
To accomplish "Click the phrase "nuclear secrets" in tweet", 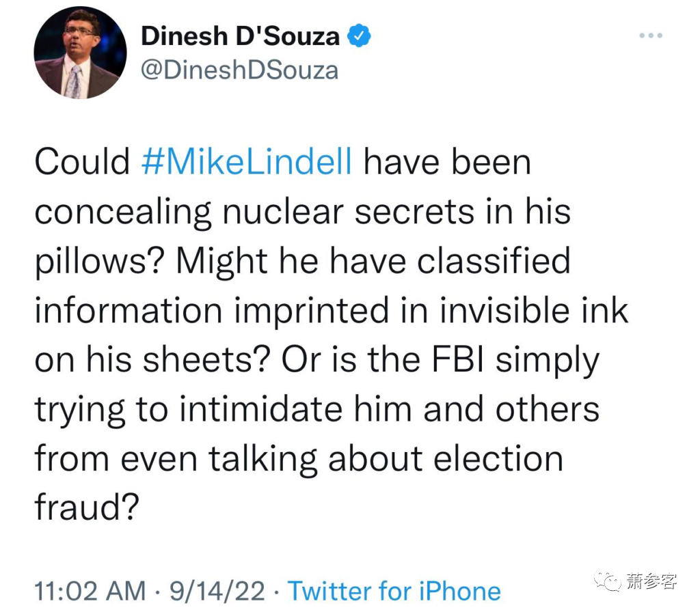I will coord(348,212).
